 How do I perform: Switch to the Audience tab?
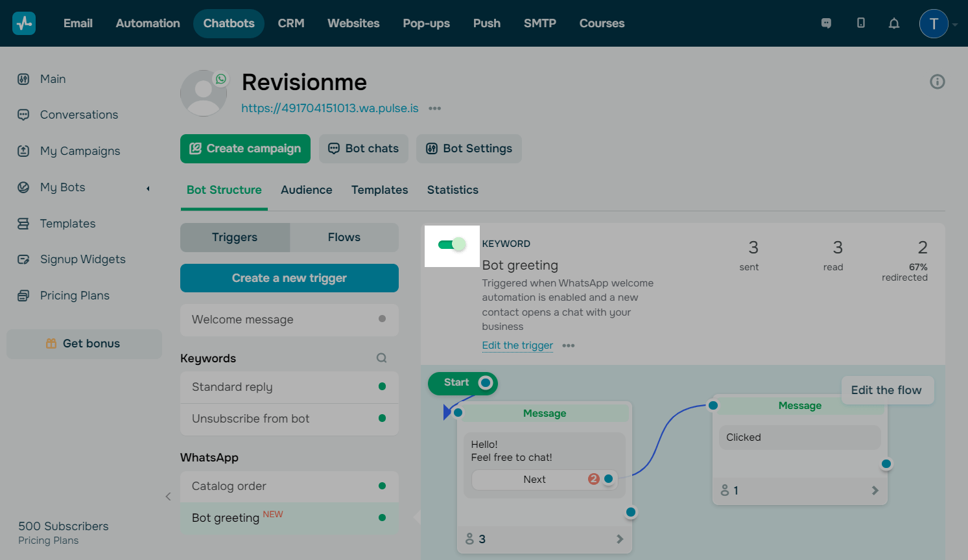[x=306, y=190]
